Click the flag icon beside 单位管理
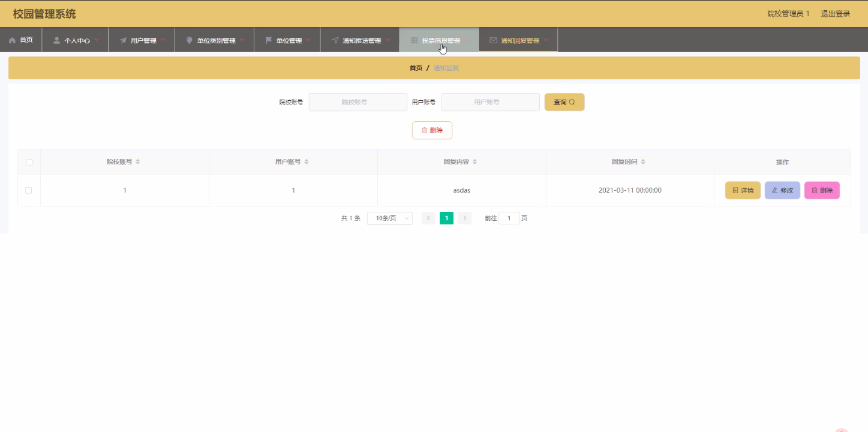868x432 pixels. [269, 40]
